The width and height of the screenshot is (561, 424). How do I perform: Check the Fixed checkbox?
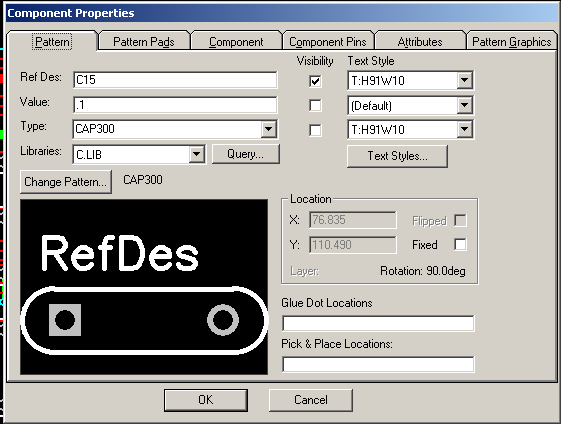pyautogui.click(x=460, y=245)
